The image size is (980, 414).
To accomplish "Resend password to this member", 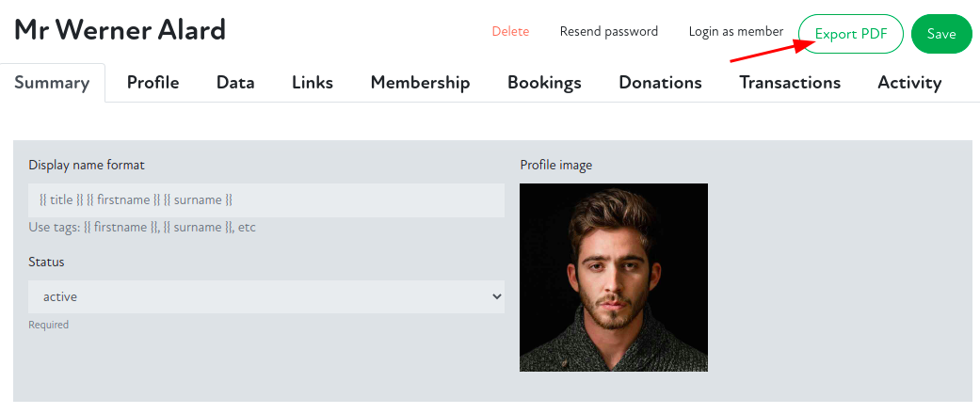I will [608, 31].
